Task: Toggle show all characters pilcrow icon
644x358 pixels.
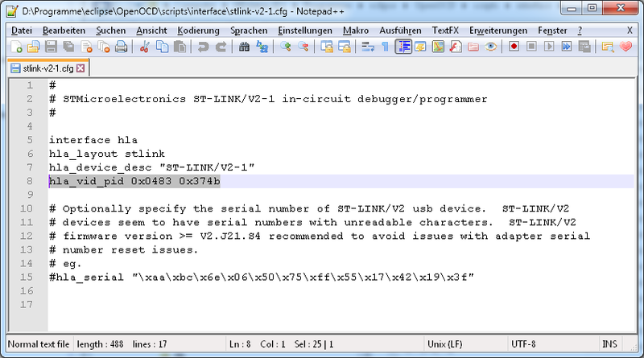Action: tap(385, 47)
